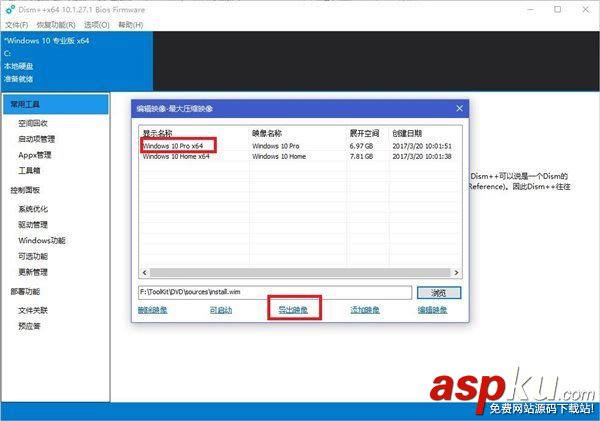
Task: Select the Windows 10 Home x64 image row
Action: pyautogui.click(x=300, y=156)
